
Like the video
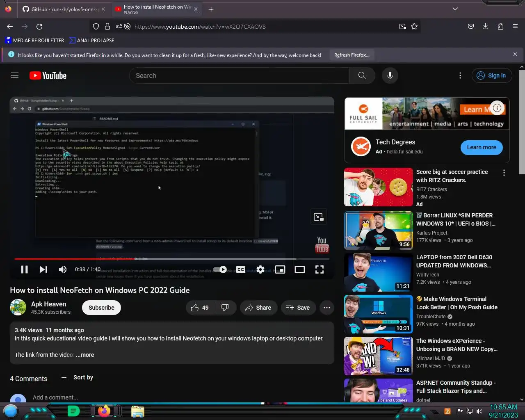(x=200, y=308)
